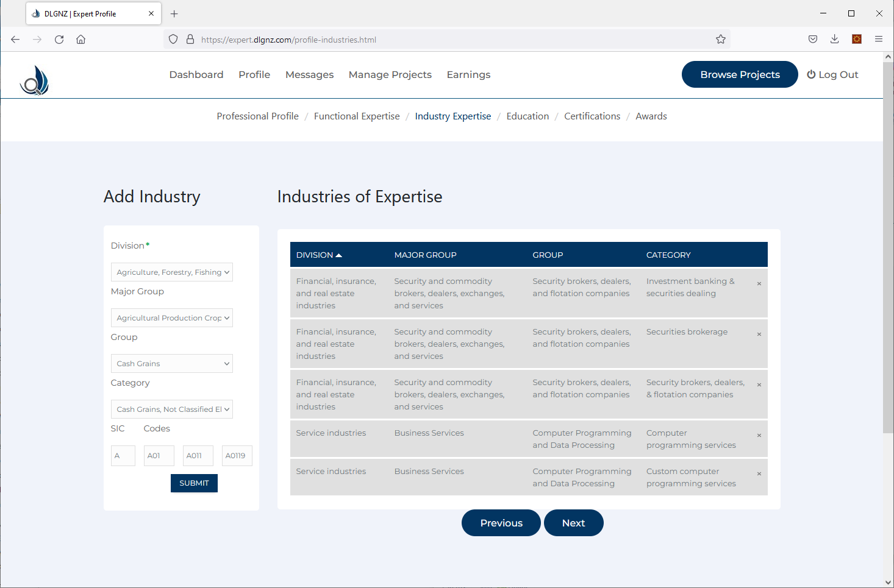The height and width of the screenshot is (588, 894).
Task: Click the SIC code field showing A0119
Action: pos(237,456)
